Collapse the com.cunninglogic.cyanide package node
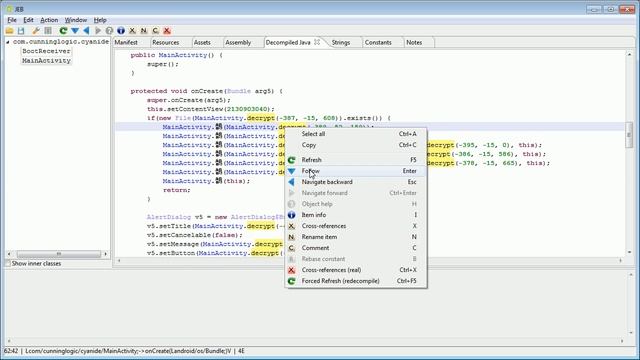This screenshot has height=360, width=640. pyautogui.click(x=8, y=42)
